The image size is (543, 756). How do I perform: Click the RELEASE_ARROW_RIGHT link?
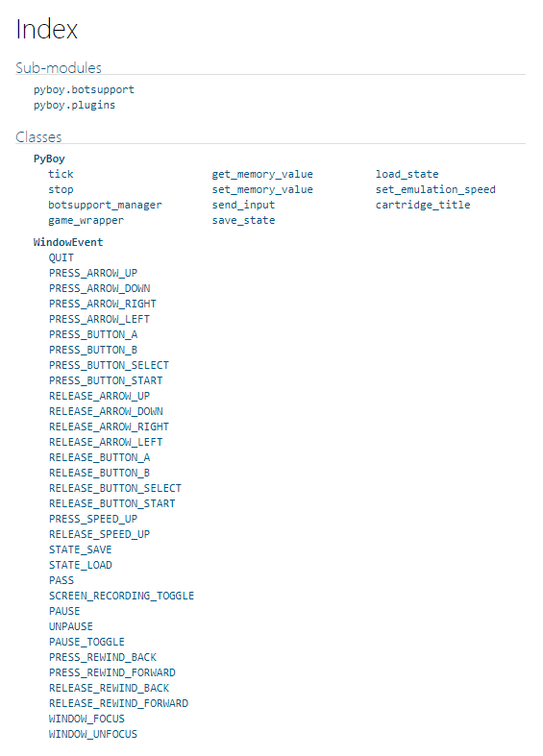pyautogui.click(x=109, y=427)
